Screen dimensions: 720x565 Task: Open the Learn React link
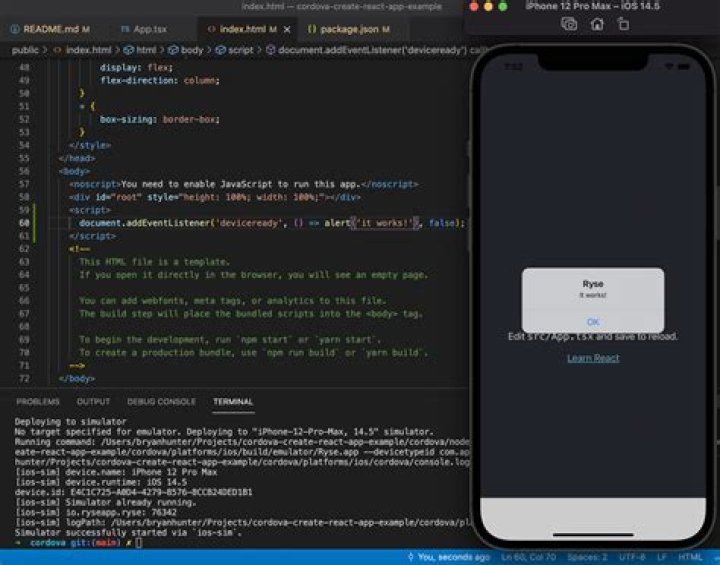coord(593,358)
